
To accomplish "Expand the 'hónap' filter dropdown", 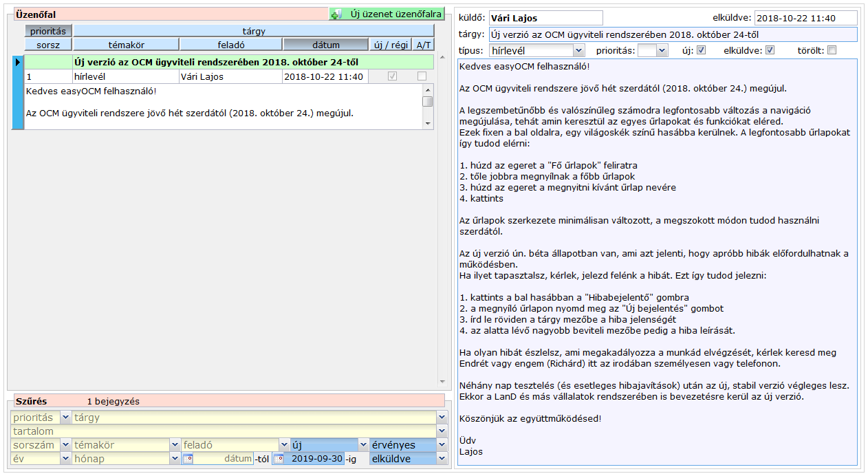I will (x=175, y=459).
